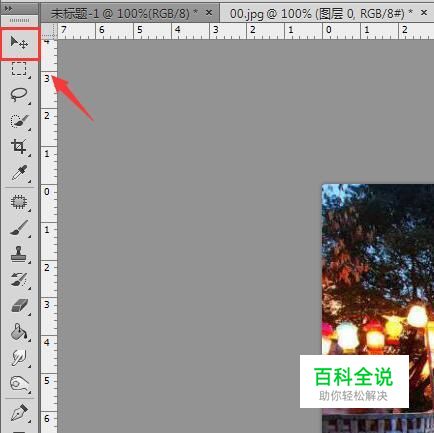Select the Move tool

pos(19,43)
